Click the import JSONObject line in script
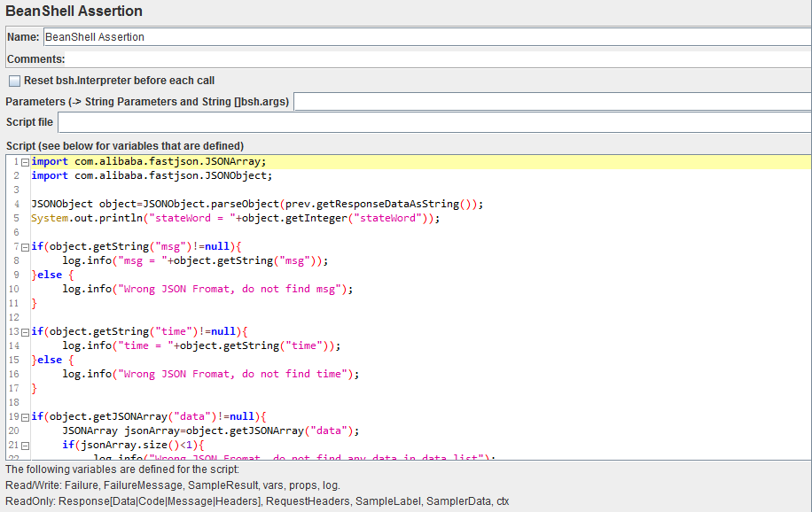This screenshot has width=812, height=512. (152, 175)
